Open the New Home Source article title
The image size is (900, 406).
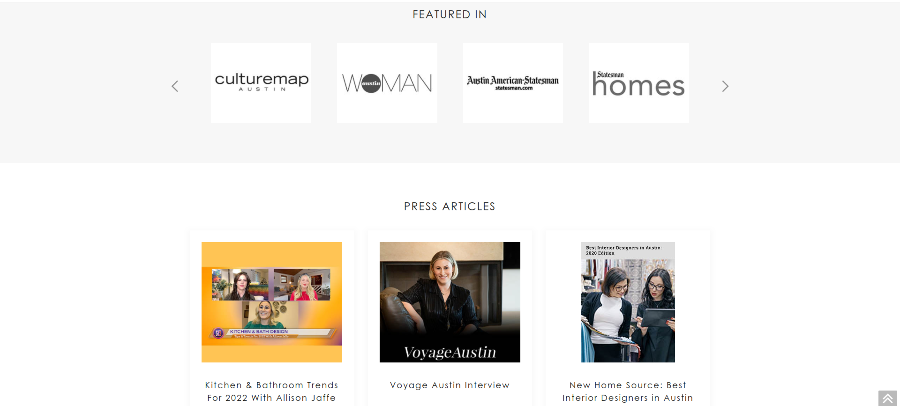628,391
